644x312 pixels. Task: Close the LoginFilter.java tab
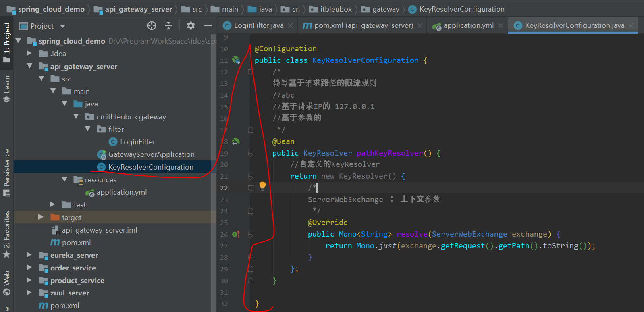291,26
